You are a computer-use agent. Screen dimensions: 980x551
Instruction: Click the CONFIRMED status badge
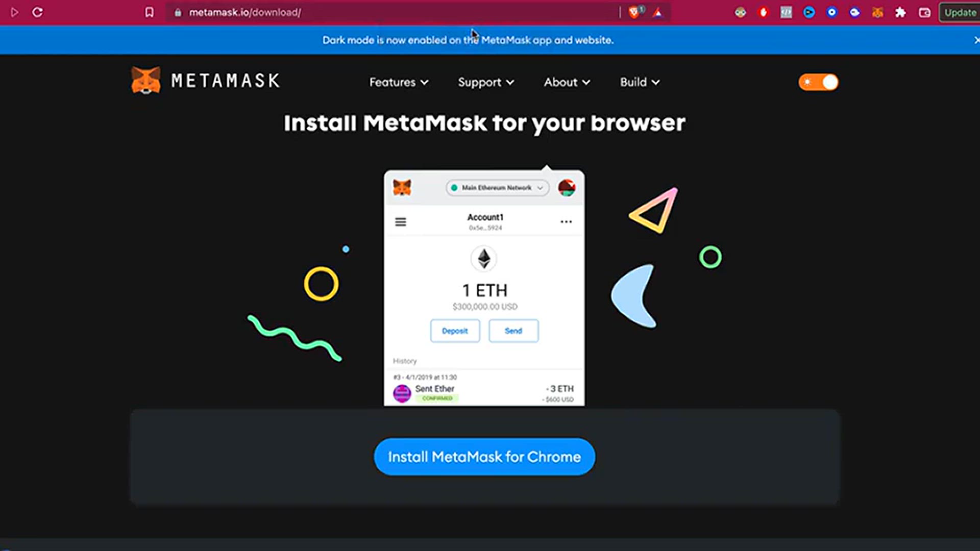point(437,398)
